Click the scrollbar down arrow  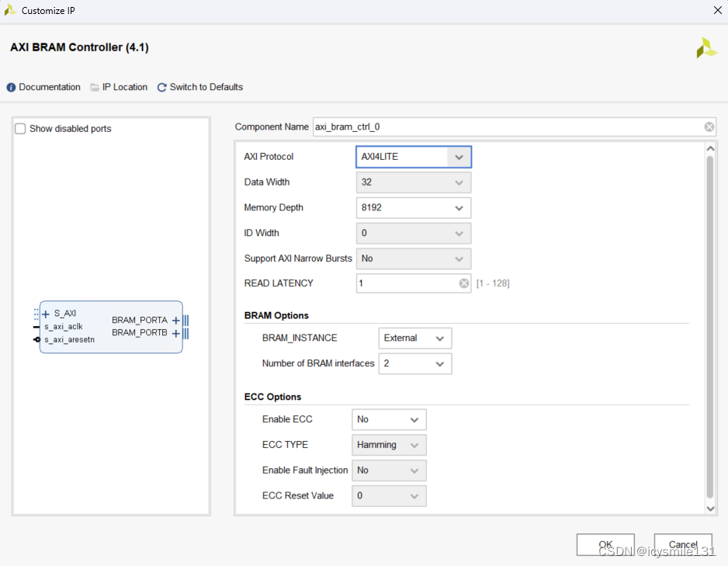[x=710, y=509]
